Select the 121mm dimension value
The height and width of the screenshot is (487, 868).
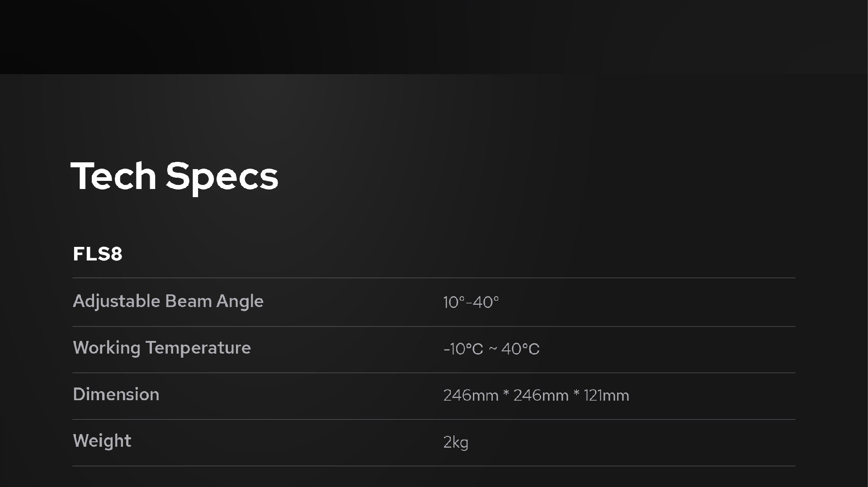pos(606,396)
